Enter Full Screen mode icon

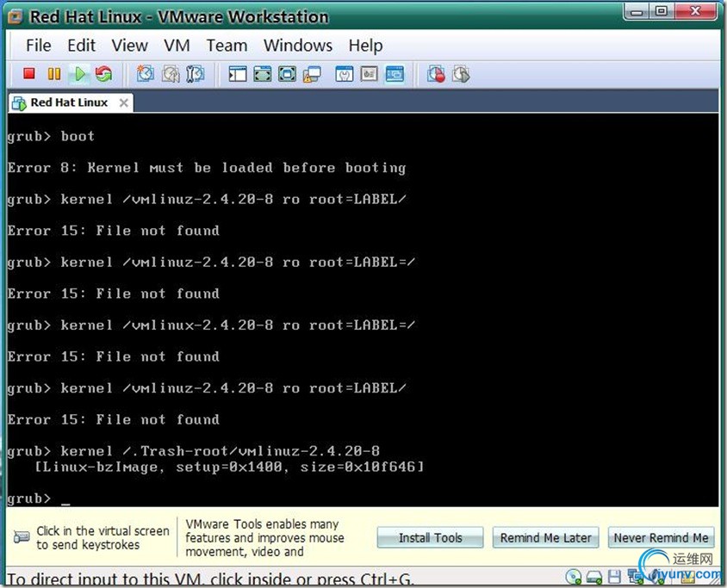click(288, 74)
